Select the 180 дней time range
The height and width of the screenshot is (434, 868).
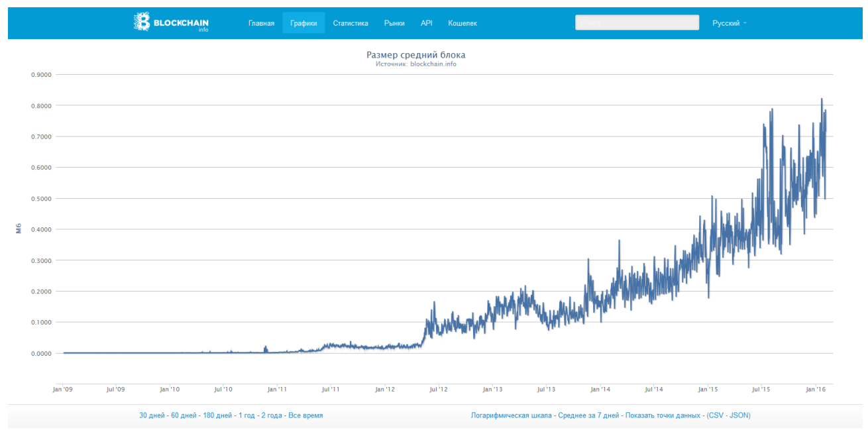(x=217, y=415)
